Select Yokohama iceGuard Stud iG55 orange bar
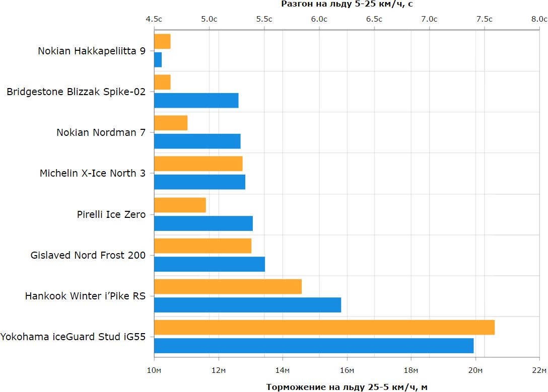 (325, 328)
